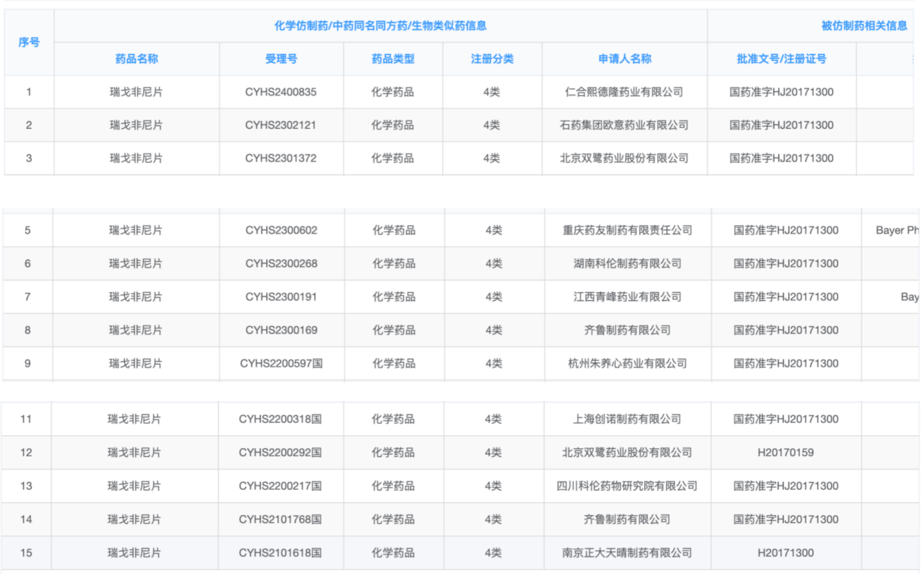Image resolution: width=924 pixels, height=576 pixels.
Task: Click drug name 瑞戈非尼片 in row 1
Action: [x=136, y=92]
